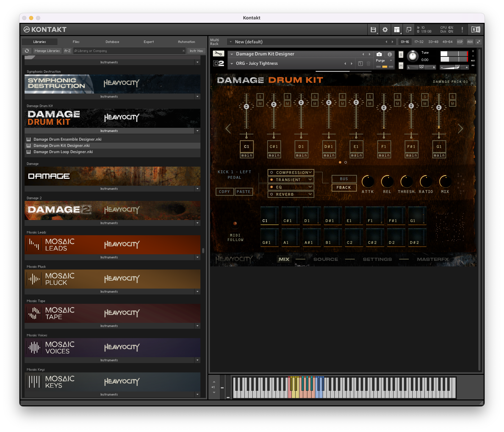The image size is (504, 432).
Task: Click the save (floppy disk) icon in Kontakt header
Action: 373,30
